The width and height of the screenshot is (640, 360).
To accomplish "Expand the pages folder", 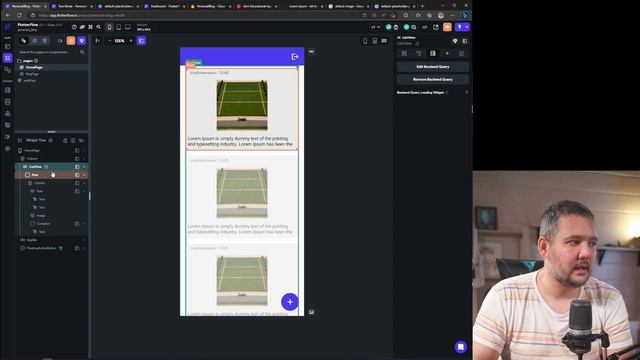I will pyautogui.click(x=27, y=60).
